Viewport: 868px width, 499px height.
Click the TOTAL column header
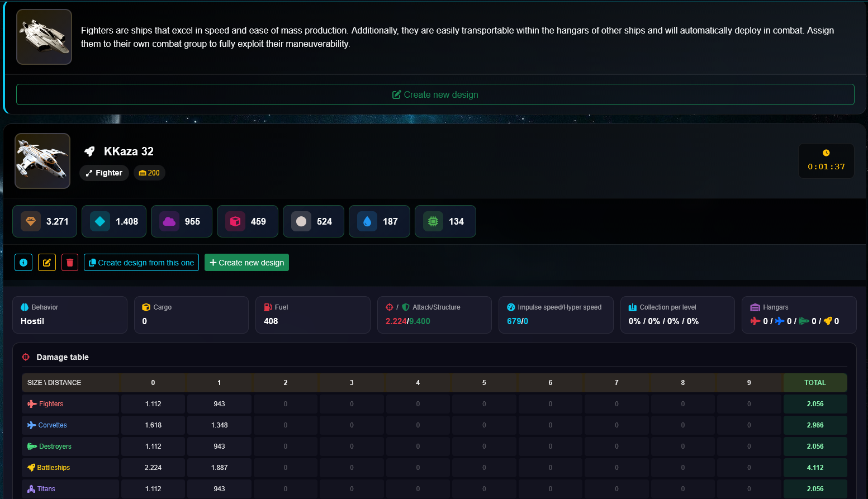point(815,383)
